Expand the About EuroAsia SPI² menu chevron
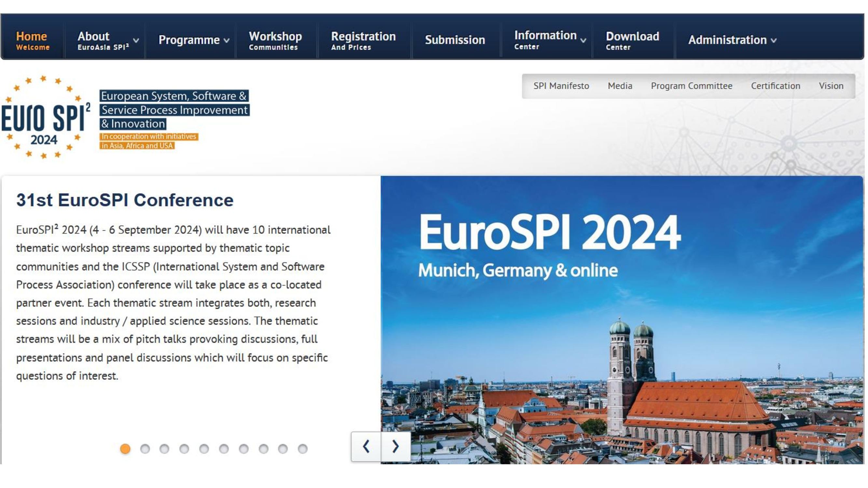Screen dimensions: 868x488 [136, 40]
